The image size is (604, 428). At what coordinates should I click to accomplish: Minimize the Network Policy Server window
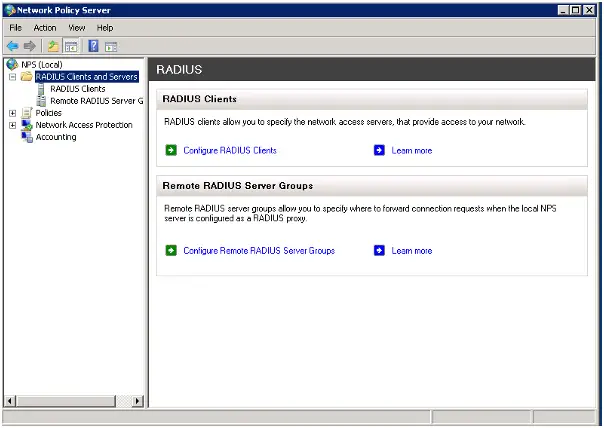coord(564,10)
